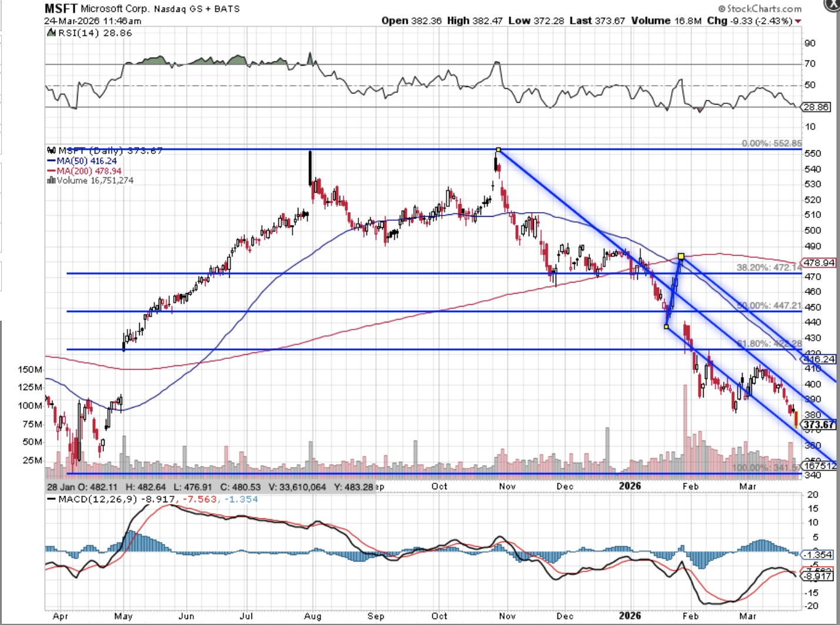Click the H: 482.64 tooltip reading
This screenshot has height=625, width=840.
click(146, 487)
